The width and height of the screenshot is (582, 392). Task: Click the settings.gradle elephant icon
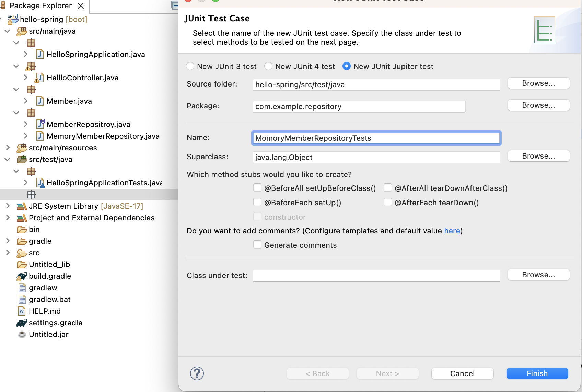(x=22, y=323)
